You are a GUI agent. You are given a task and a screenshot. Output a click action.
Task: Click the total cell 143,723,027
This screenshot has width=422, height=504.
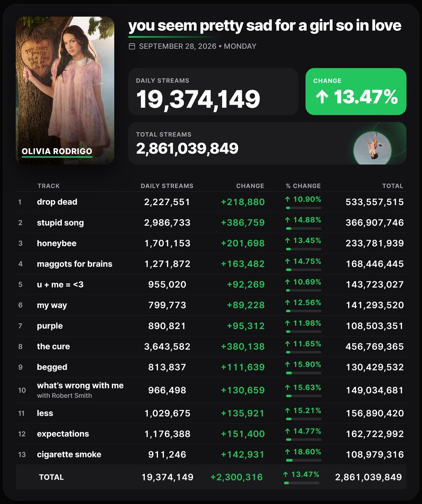pos(375,284)
